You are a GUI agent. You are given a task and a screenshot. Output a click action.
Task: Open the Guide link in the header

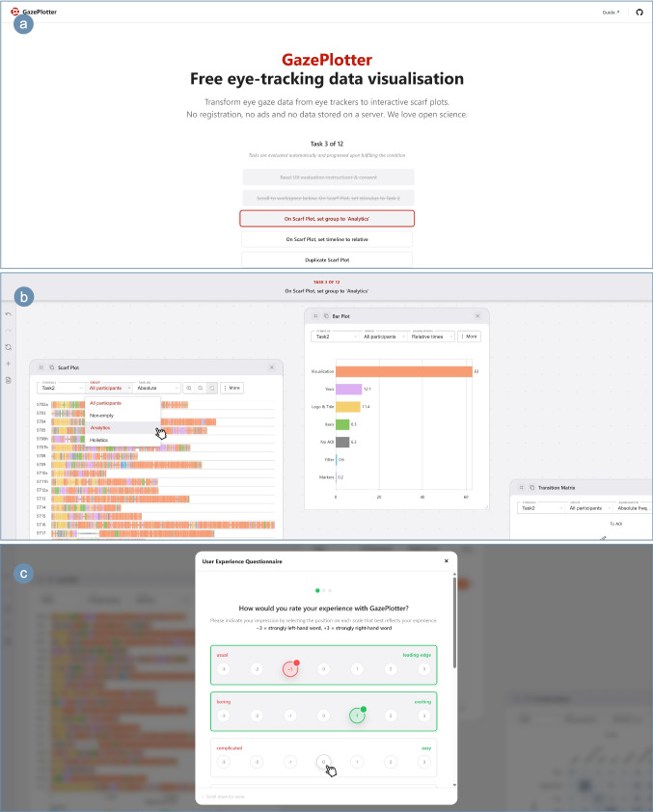tap(611, 12)
